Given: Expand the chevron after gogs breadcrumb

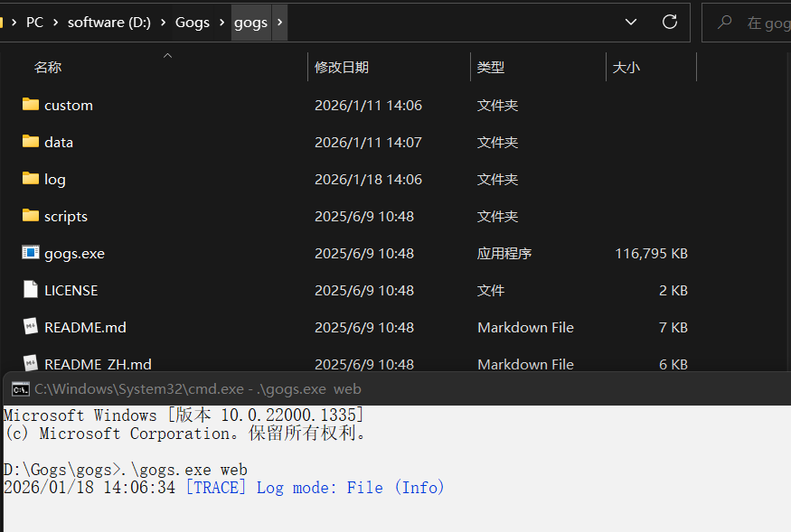Looking at the screenshot, I should [x=280, y=23].
